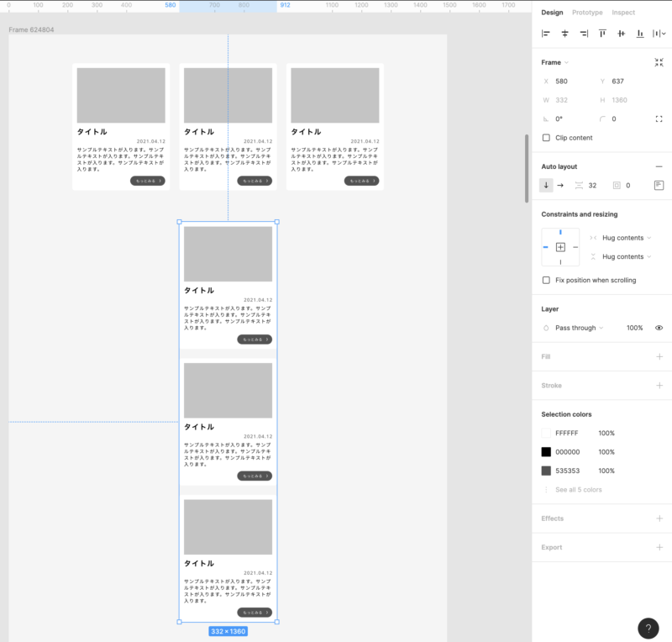Click the align bottom icon
This screenshot has height=642, width=672.
pyautogui.click(x=640, y=34)
